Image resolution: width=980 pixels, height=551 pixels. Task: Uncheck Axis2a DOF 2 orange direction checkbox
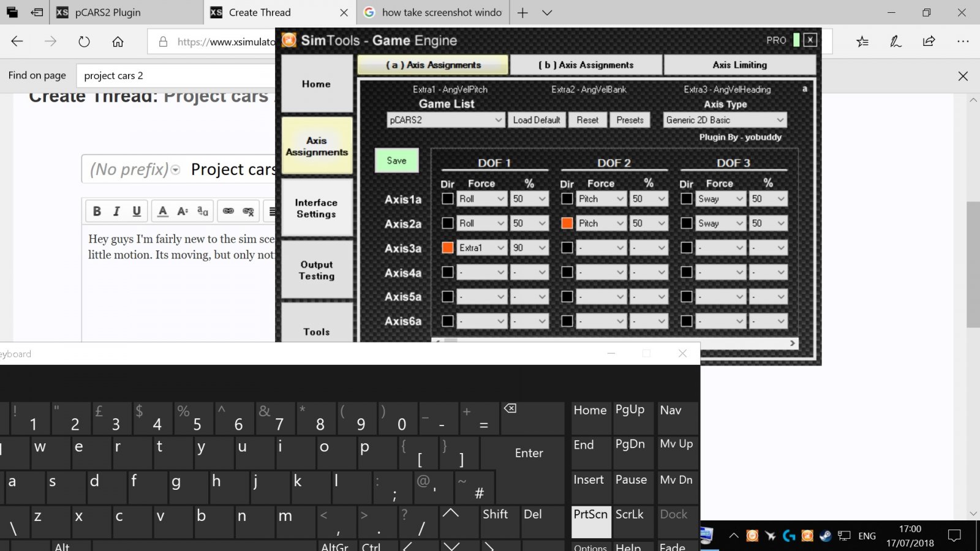(567, 223)
